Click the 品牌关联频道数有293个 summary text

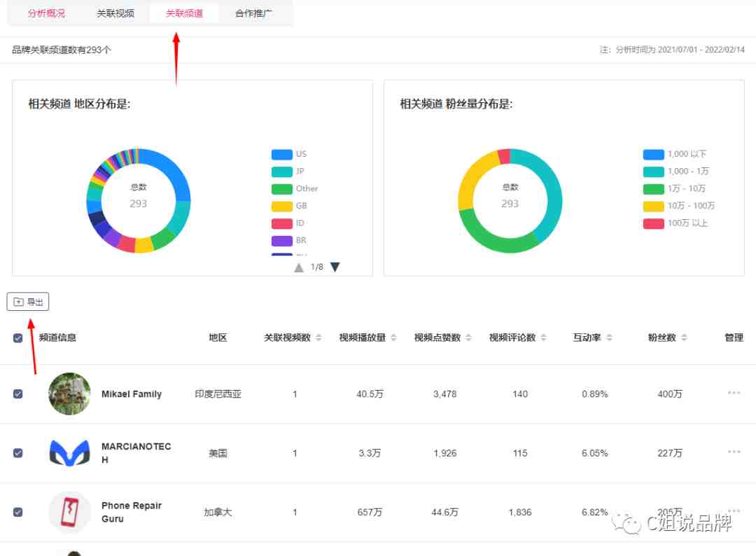click(61, 50)
